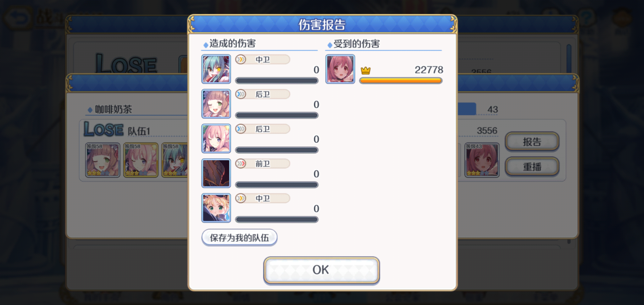The width and height of the screenshot is (644, 305).
Task: Select the brown-haired winking character portrait
Action: 216,104
